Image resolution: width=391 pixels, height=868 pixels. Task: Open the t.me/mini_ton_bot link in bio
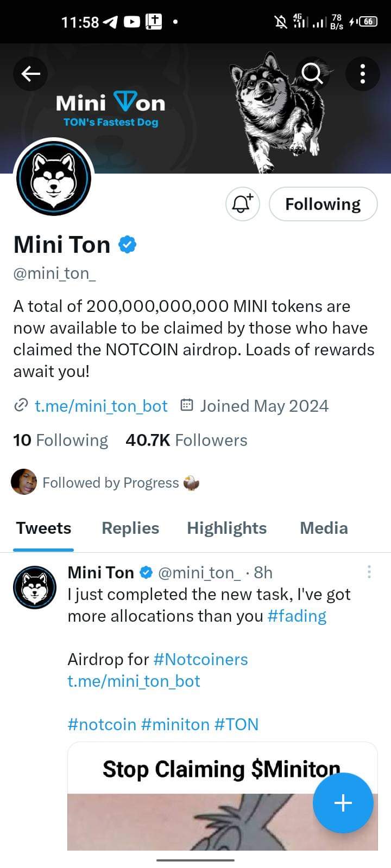pos(101,406)
